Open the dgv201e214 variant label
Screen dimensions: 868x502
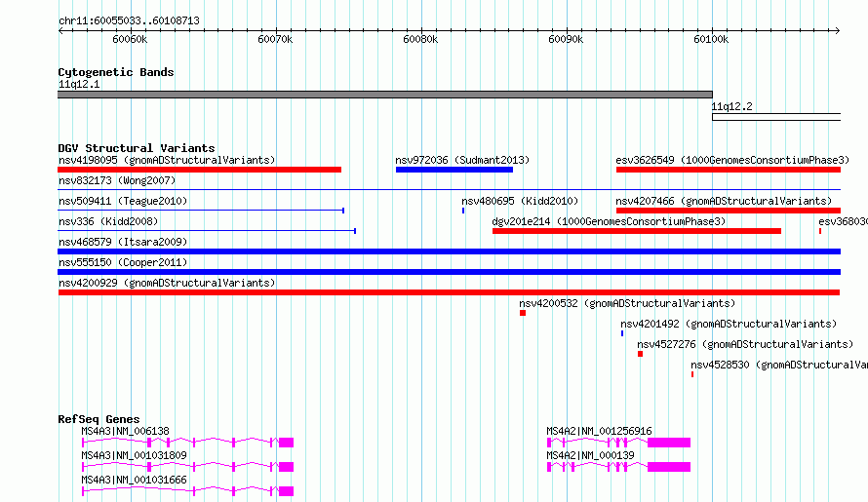pyautogui.click(x=609, y=221)
